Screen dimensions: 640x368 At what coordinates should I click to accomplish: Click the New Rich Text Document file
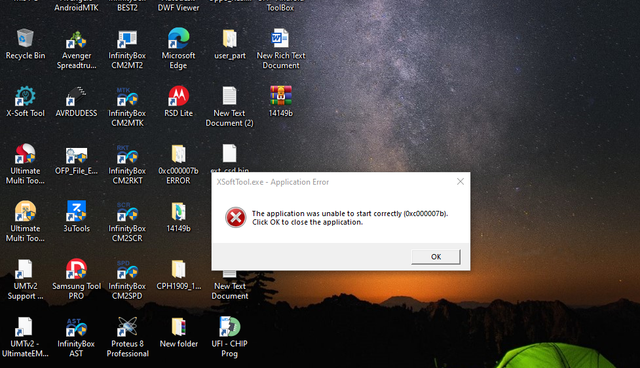pyautogui.click(x=281, y=39)
